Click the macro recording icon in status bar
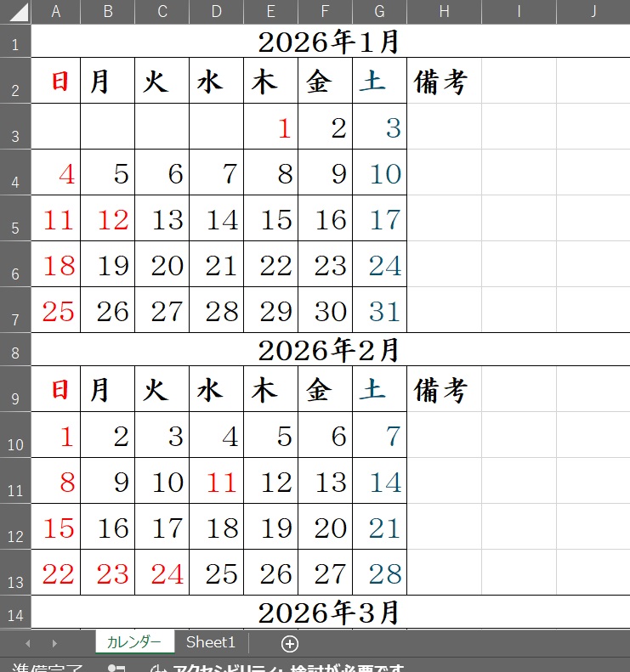The image size is (630, 672). (x=116, y=669)
